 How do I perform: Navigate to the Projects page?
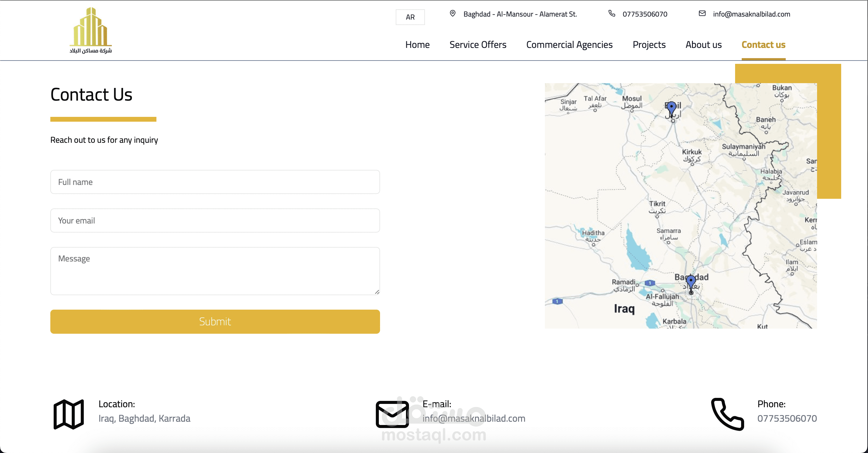pos(649,45)
